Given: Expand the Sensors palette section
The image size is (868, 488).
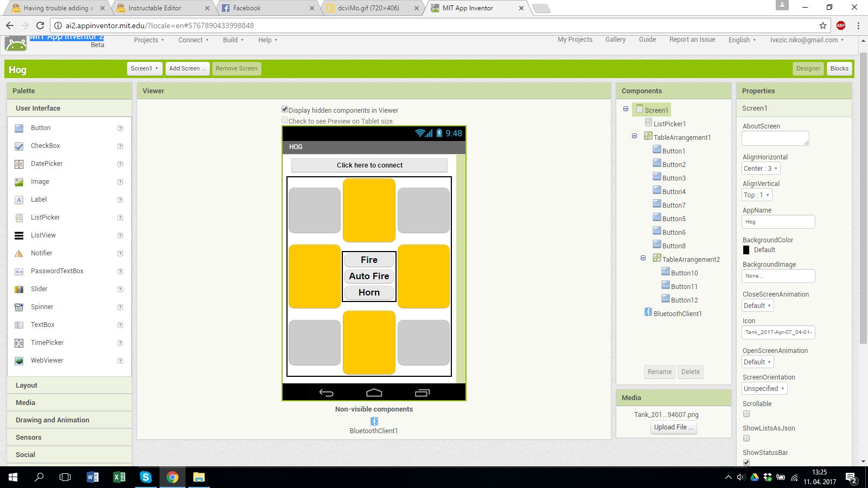Looking at the screenshot, I should pos(69,438).
